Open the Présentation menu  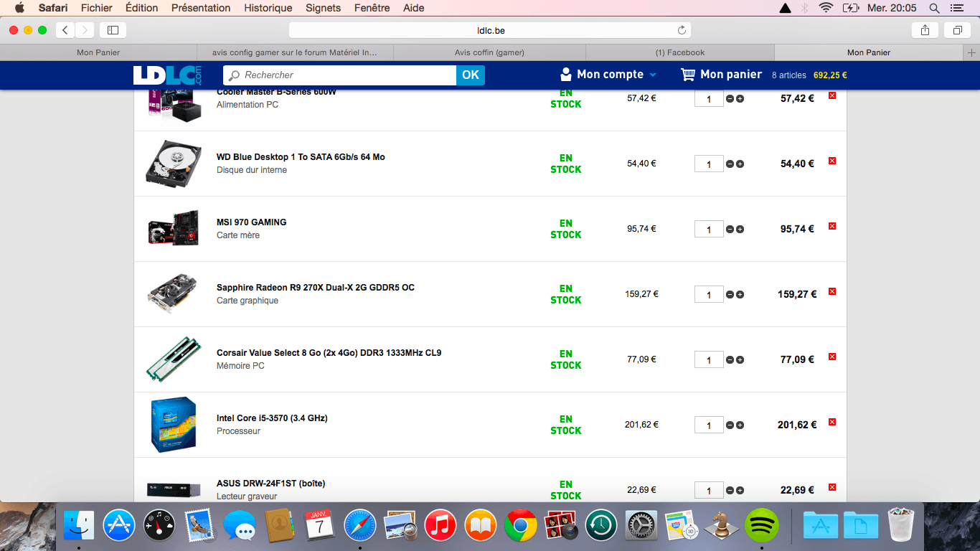pyautogui.click(x=201, y=8)
